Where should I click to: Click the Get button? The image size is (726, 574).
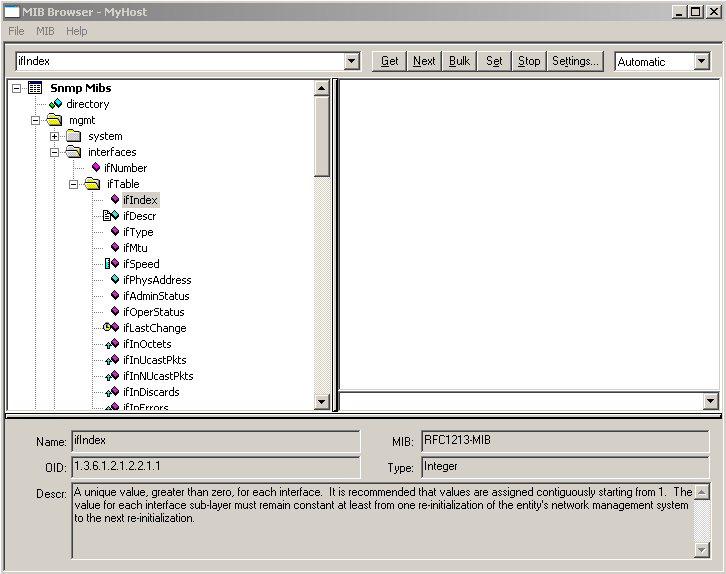[389, 61]
